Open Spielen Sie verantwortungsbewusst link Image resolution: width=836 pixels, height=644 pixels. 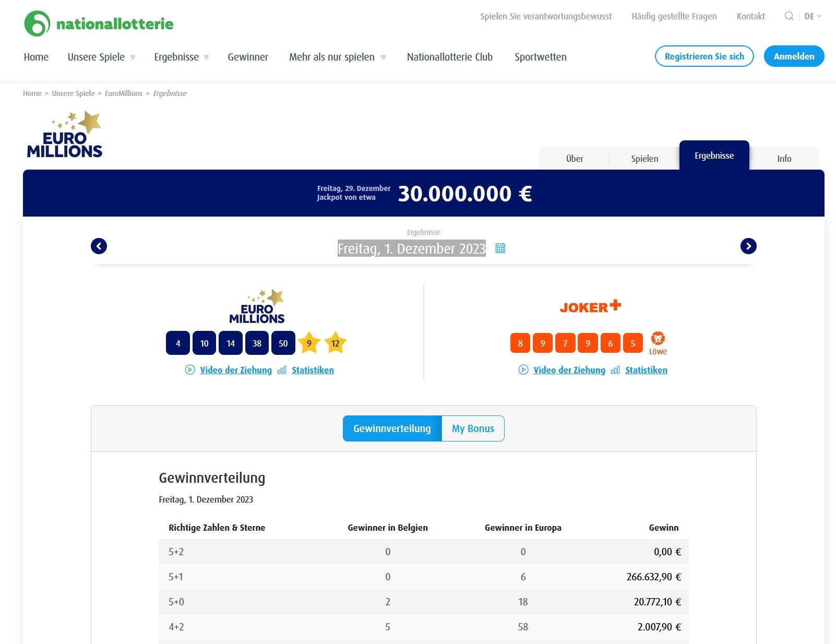[546, 16]
